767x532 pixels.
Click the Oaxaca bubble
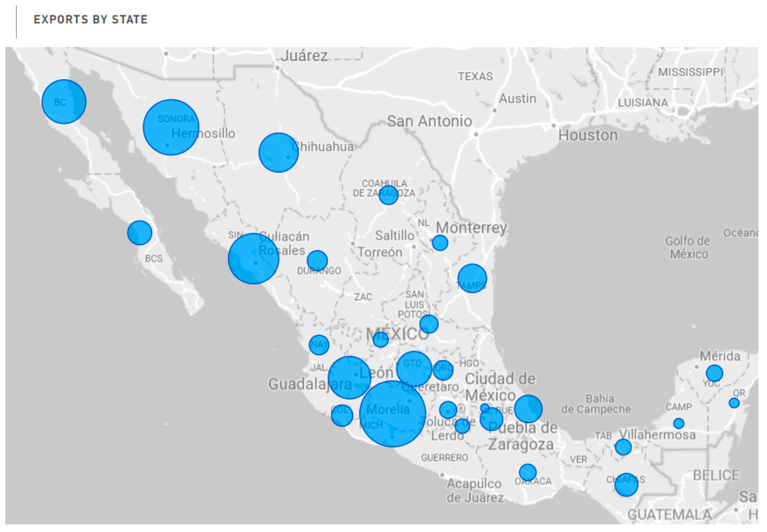(x=527, y=472)
